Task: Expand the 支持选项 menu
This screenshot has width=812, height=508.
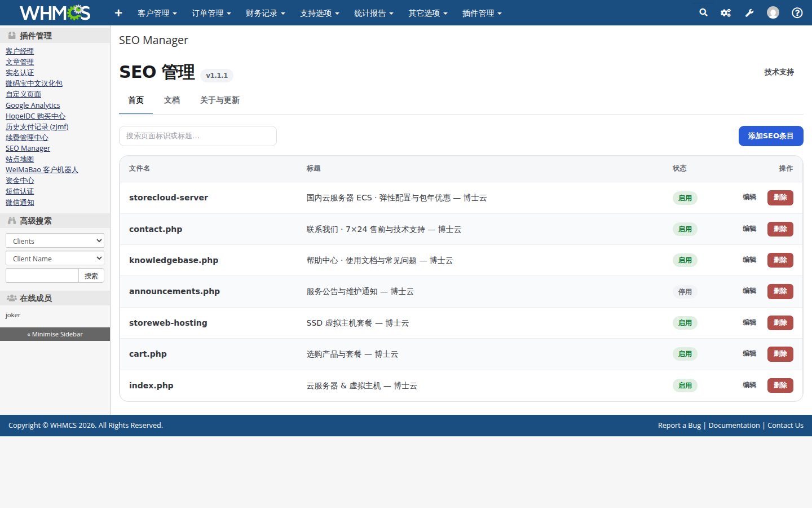Action: [320, 13]
